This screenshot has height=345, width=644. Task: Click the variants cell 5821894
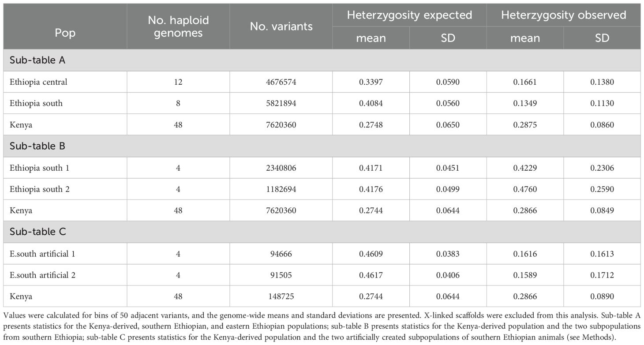pyautogui.click(x=281, y=103)
